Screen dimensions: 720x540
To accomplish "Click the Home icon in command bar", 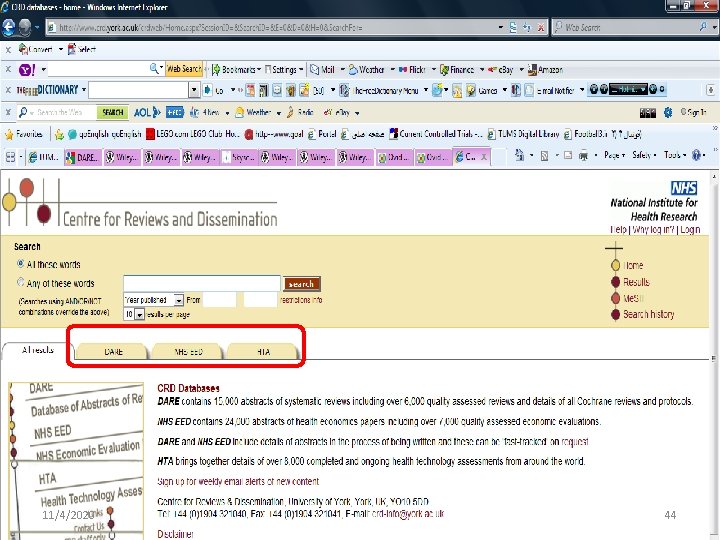I will pos(519,155).
